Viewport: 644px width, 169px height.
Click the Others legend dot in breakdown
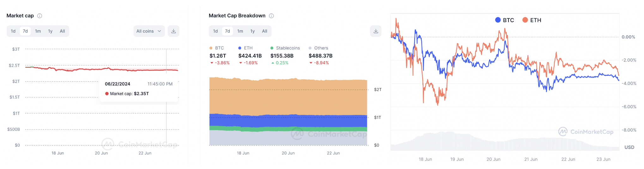pyautogui.click(x=310, y=48)
